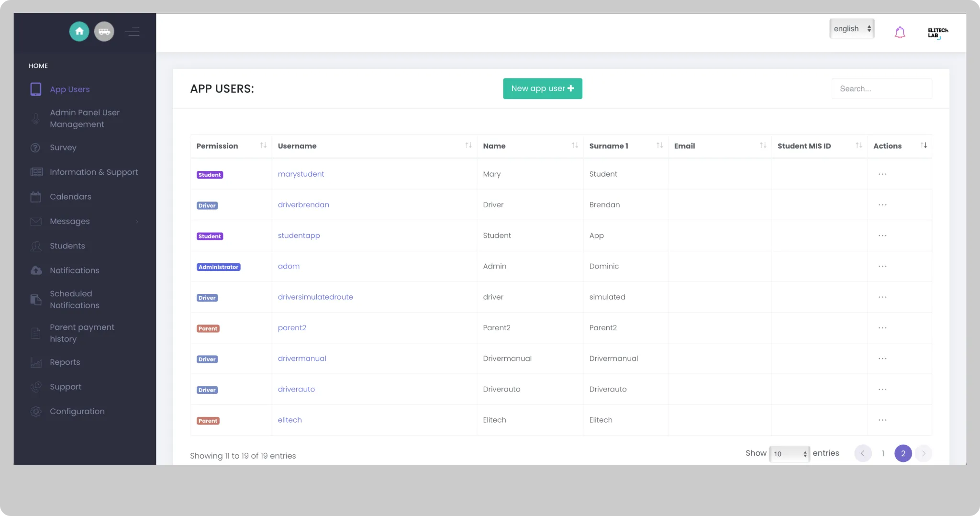Collapse sidebar with hamburger menu icon
The height and width of the screenshot is (516, 980).
[x=132, y=32]
